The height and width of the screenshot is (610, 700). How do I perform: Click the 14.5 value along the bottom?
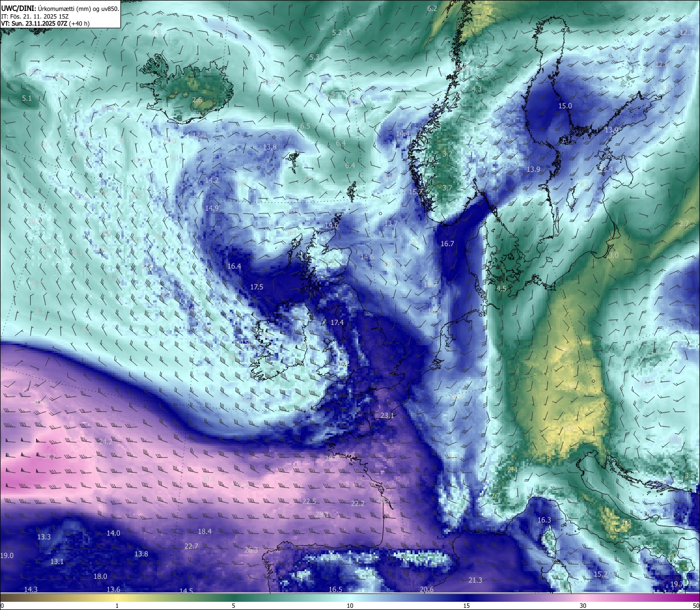pyautogui.click(x=186, y=591)
